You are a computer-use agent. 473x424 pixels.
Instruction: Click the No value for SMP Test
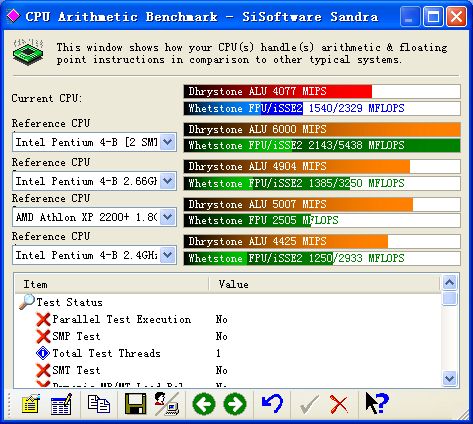[x=221, y=336]
